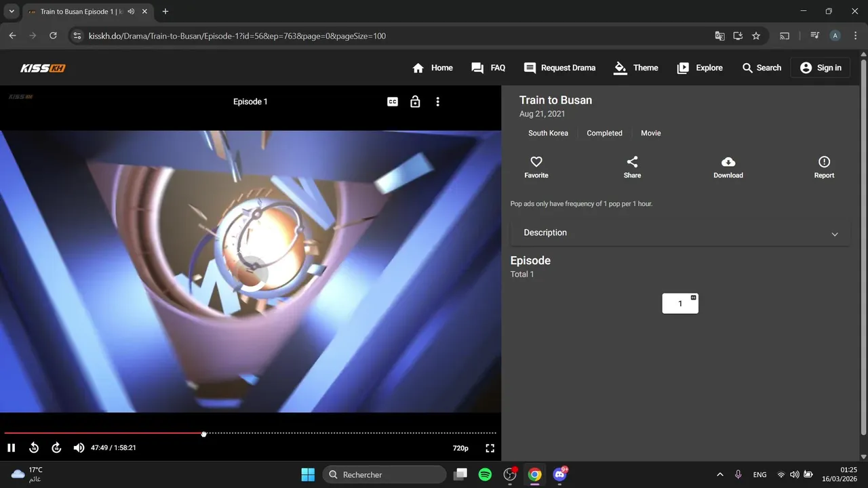Mute the Train to Busan tab audio

click(130, 12)
